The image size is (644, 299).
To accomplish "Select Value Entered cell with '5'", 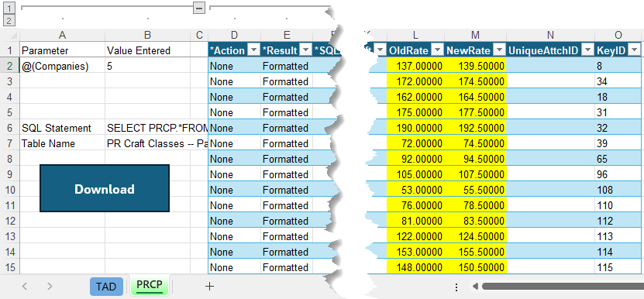I will point(148,66).
